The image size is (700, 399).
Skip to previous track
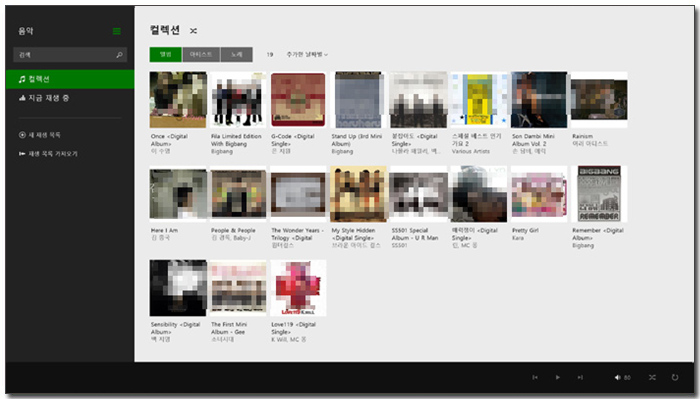coord(534,378)
